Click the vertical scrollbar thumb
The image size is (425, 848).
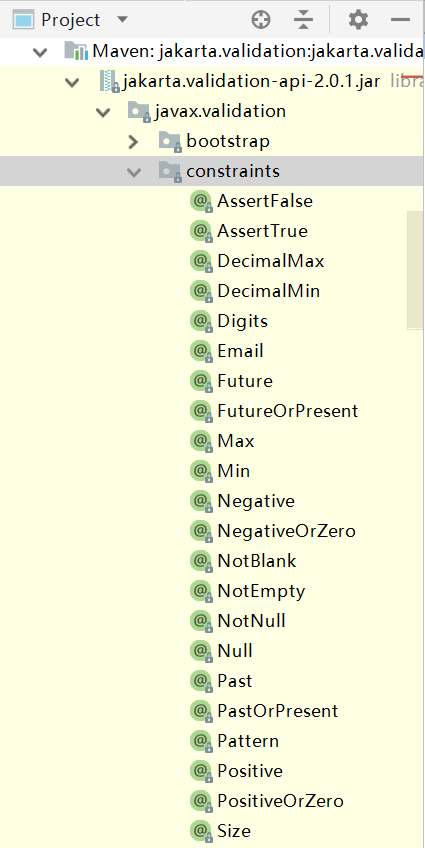tap(415, 270)
